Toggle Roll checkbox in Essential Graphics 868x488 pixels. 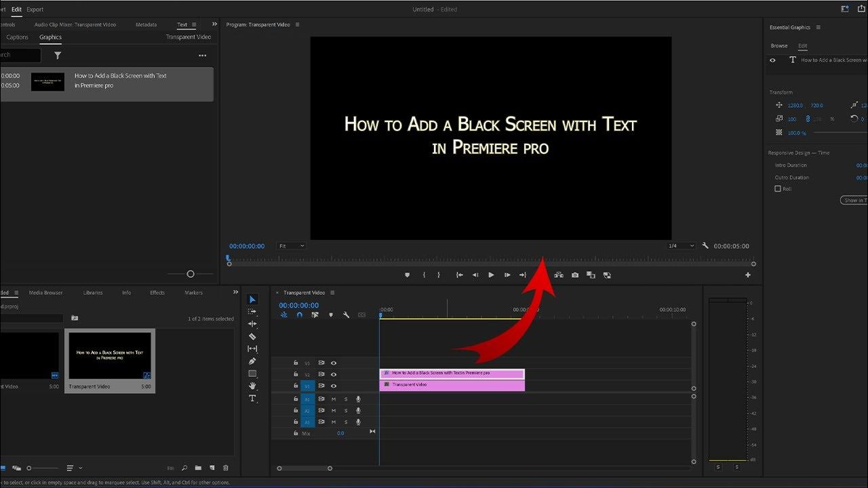click(x=778, y=189)
